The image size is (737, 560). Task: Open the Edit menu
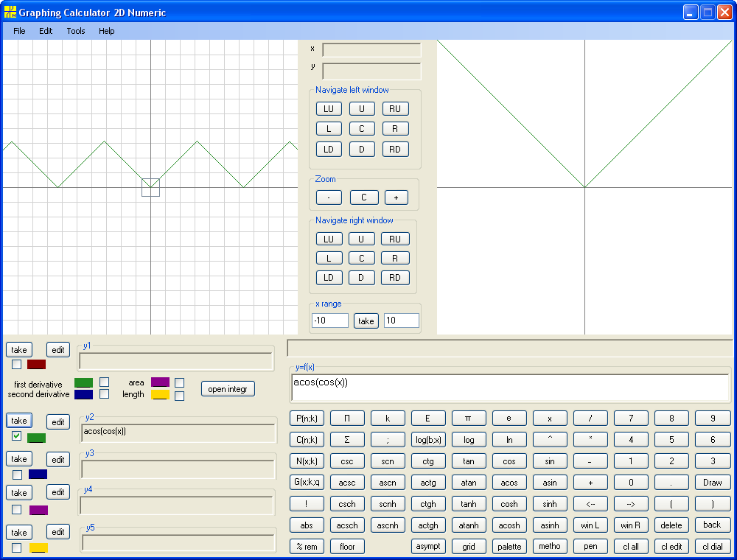(x=46, y=31)
